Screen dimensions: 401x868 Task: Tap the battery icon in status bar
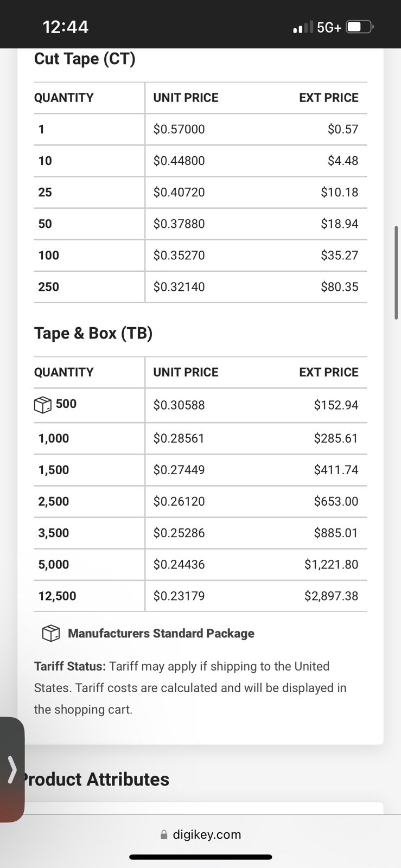click(360, 27)
